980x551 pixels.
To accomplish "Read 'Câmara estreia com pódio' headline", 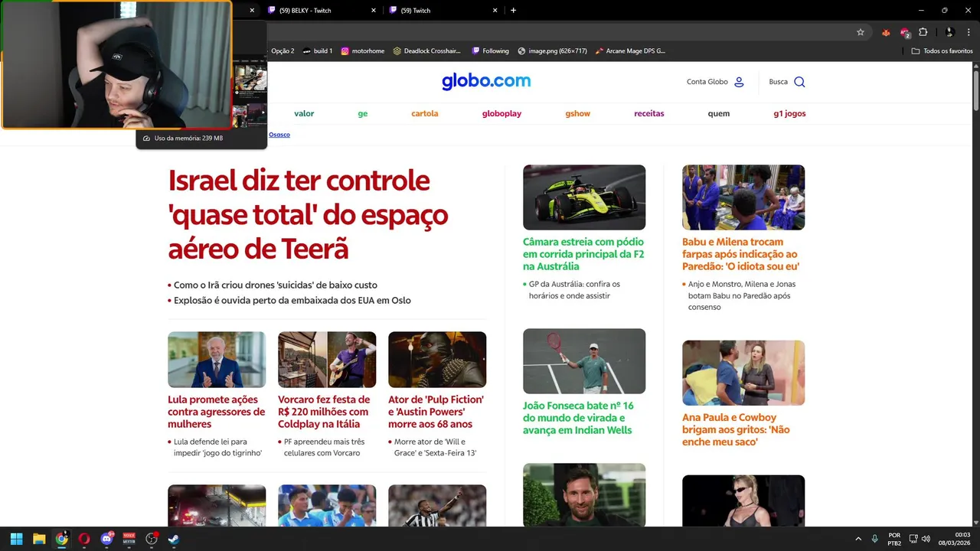I will (583, 254).
